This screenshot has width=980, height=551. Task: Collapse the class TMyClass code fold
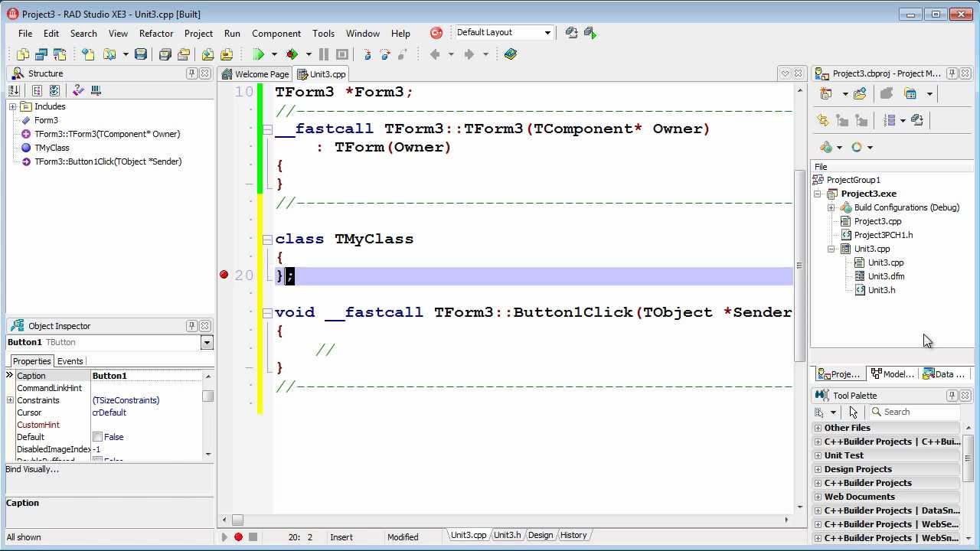point(267,239)
